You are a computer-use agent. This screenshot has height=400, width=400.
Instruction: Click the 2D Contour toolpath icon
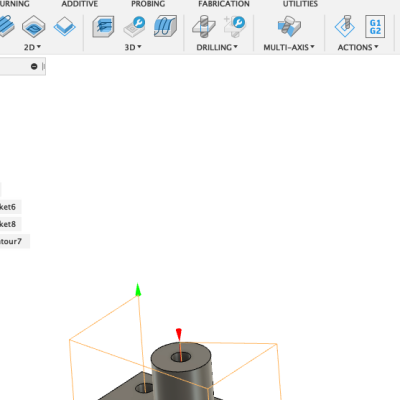point(64,26)
